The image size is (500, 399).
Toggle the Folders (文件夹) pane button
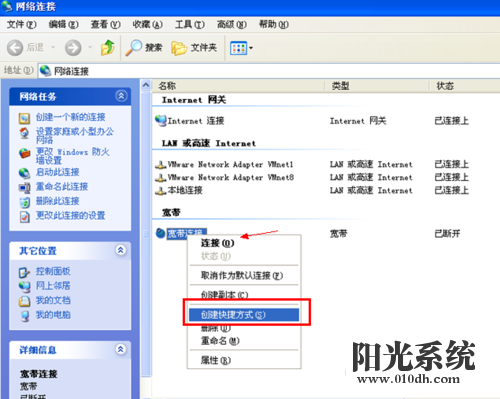coord(194,48)
